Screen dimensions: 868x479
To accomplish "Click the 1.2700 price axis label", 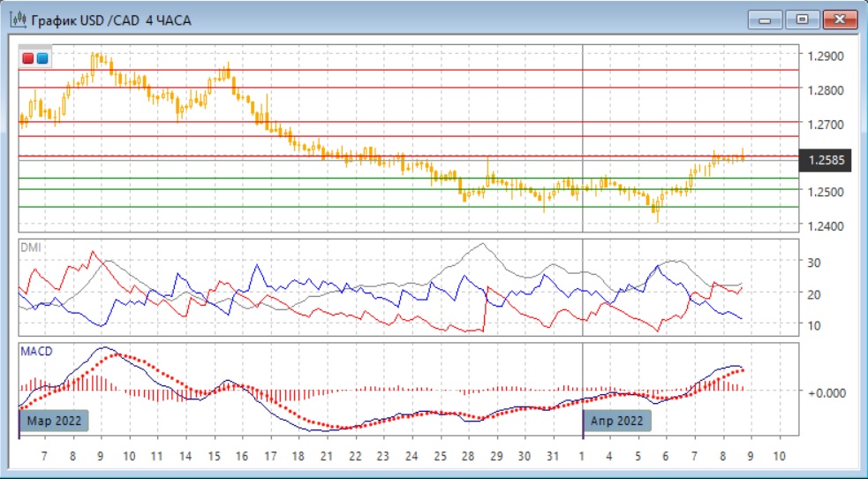I will pyautogui.click(x=826, y=124).
